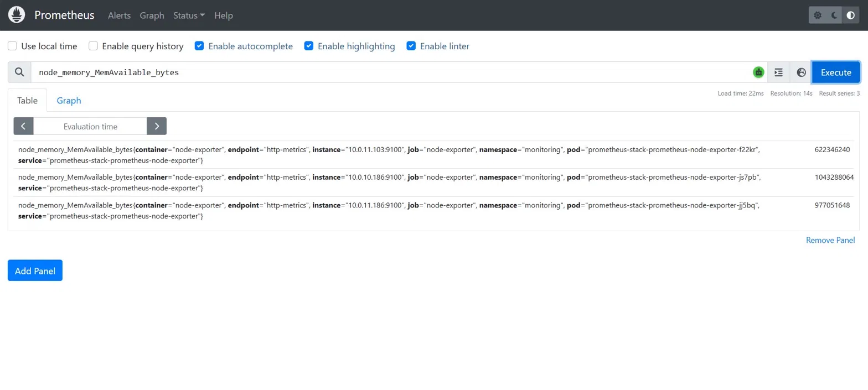868x390 pixels.
Task: Select the auto theme half-circle icon
Action: [x=851, y=15]
